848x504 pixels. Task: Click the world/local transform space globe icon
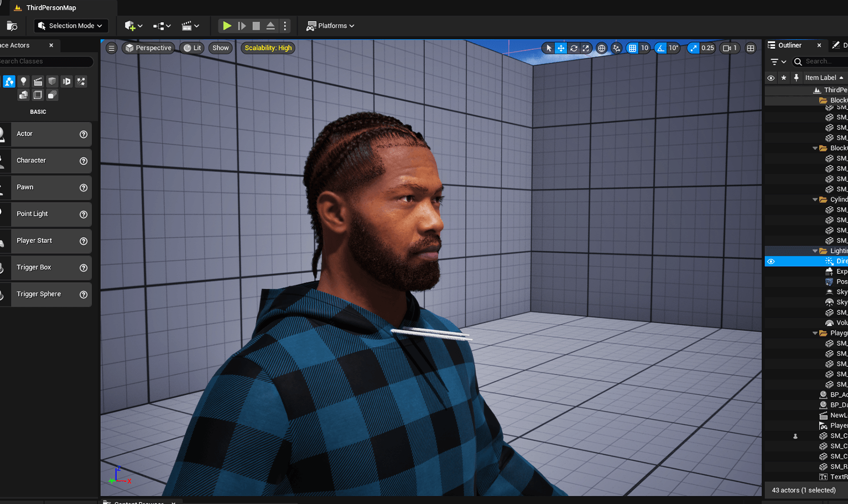tap(602, 48)
